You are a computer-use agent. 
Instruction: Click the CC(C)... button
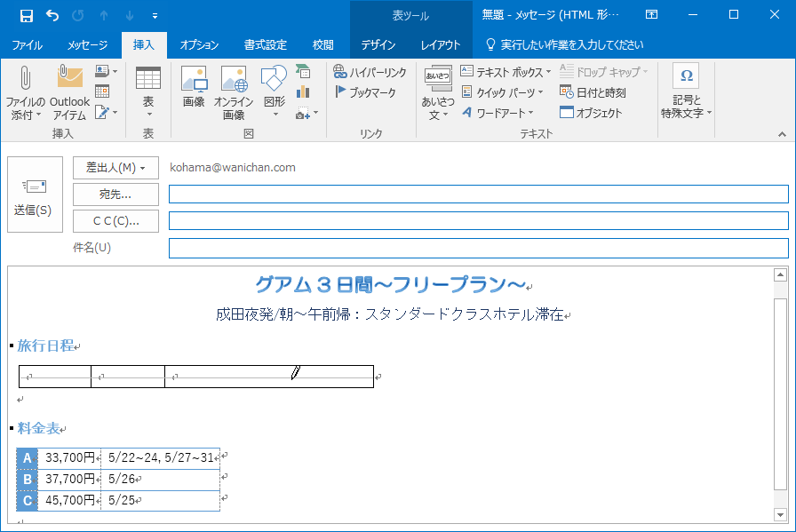[x=115, y=221]
